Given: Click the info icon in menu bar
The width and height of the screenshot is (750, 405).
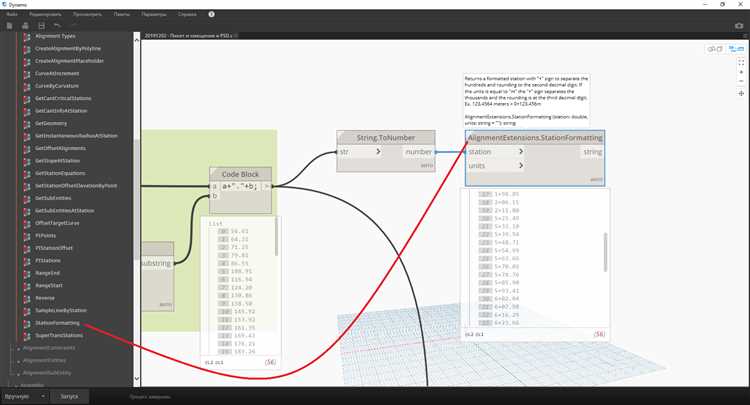Looking at the screenshot, I should (x=211, y=15).
